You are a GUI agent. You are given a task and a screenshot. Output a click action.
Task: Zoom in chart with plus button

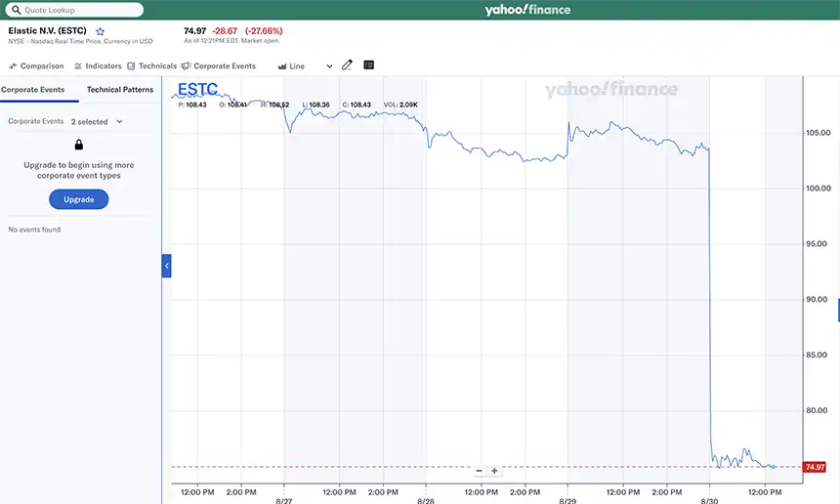tap(494, 471)
